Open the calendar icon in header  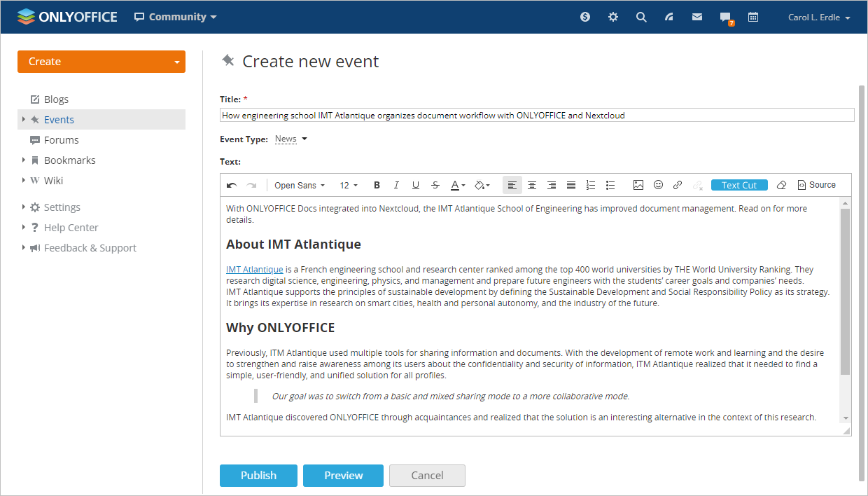tap(753, 18)
